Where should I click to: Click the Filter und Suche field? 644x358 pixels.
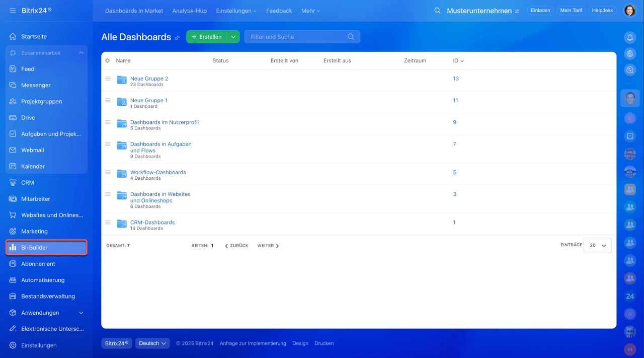[297, 37]
